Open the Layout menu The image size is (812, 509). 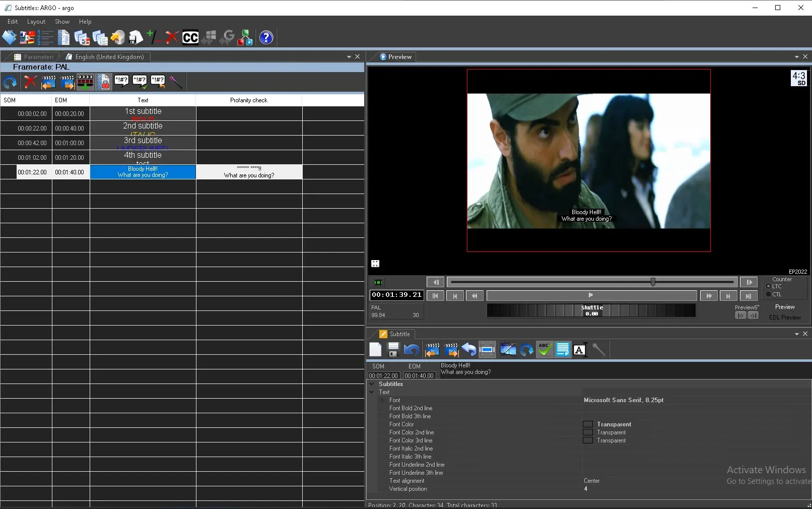coord(36,22)
